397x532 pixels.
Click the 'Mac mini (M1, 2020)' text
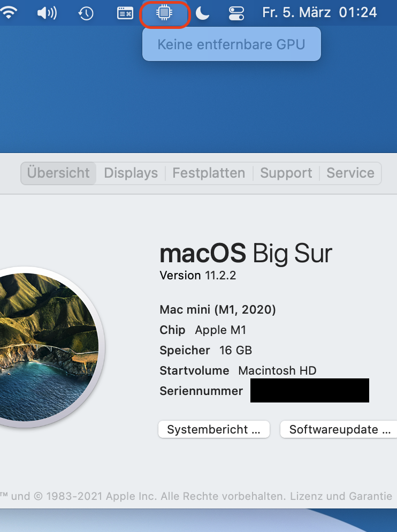coord(218,309)
